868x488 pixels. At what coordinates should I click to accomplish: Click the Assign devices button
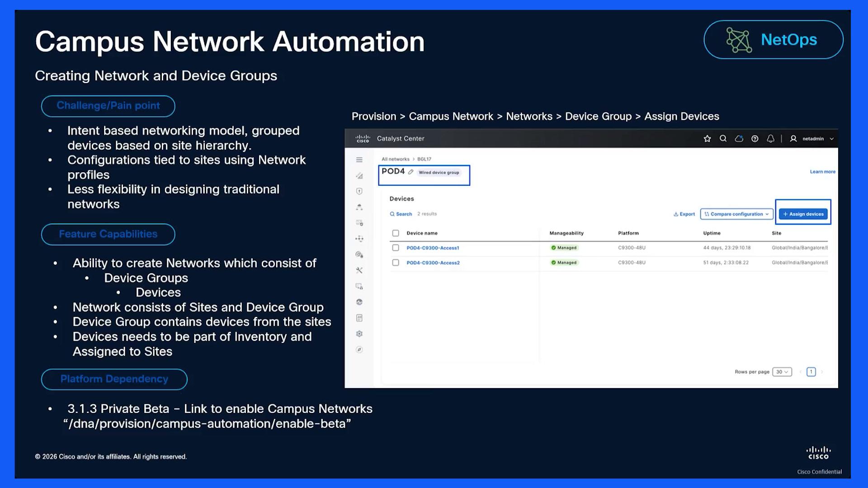(803, 214)
